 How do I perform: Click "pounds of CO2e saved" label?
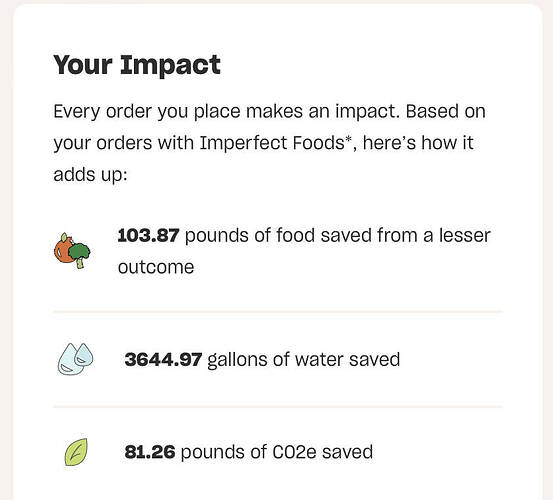277,452
